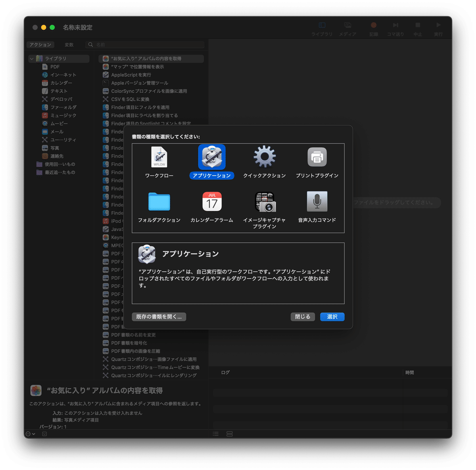This screenshot has height=470, width=476.
Task: Click the 閉じる button
Action: 303,317
